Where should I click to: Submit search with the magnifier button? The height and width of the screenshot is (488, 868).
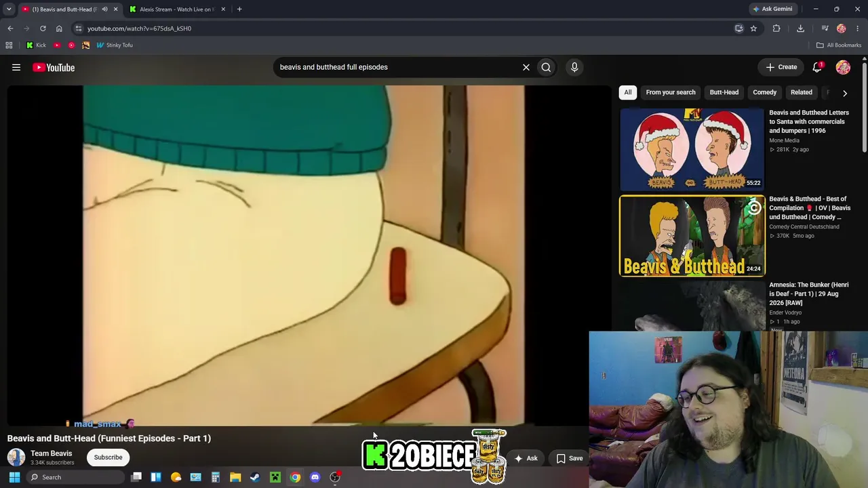coord(546,67)
